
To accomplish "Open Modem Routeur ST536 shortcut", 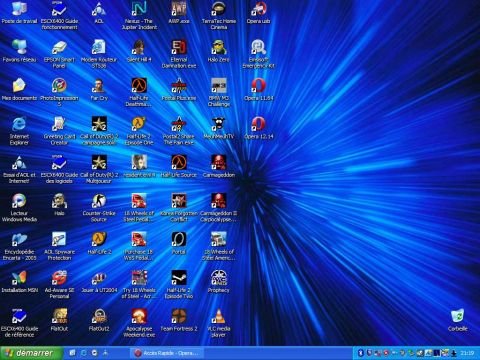I will [x=99, y=47].
